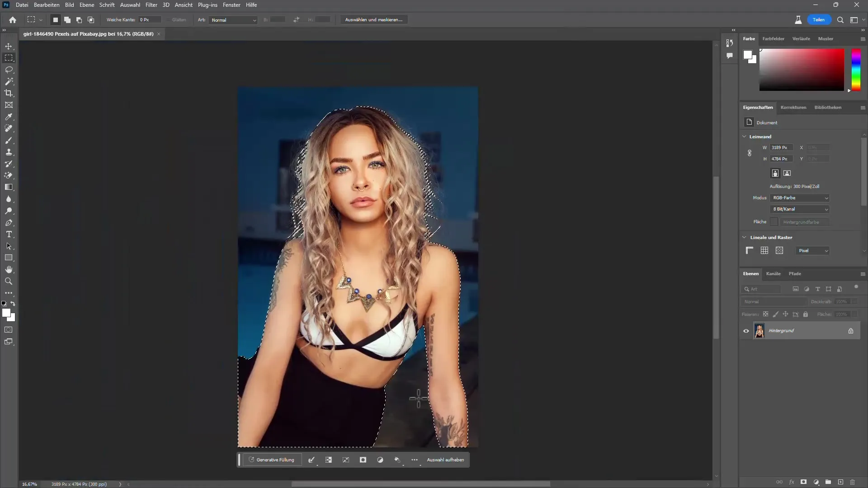Viewport: 868px width, 488px height.
Task: Select the Crop tool in toolbar
Action: [9, 93]
